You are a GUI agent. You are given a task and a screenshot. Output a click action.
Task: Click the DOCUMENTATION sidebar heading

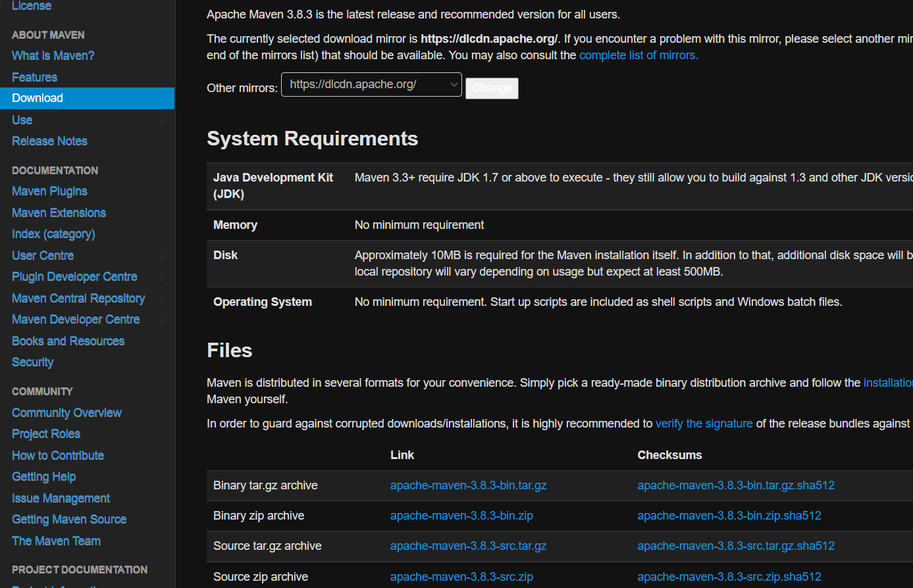[x=55, y=170]
